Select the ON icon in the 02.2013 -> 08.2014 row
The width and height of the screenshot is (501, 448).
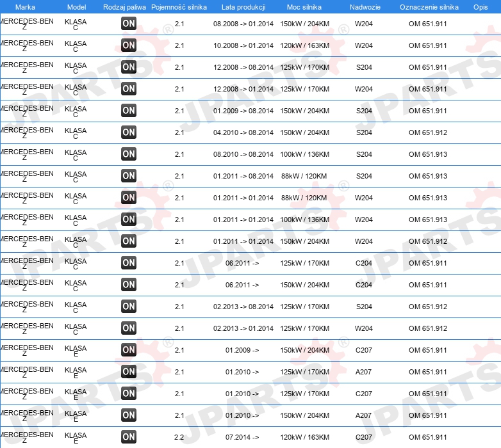129,307
